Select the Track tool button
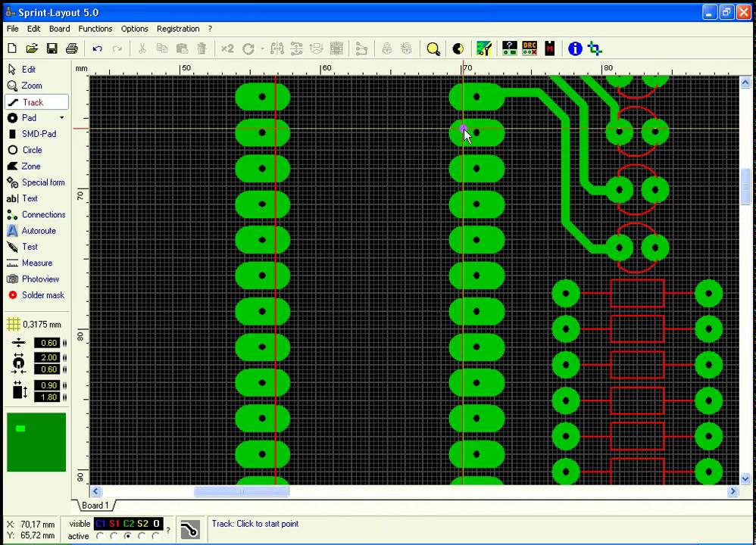Viewport: 756px width, 545px height. 36,102
